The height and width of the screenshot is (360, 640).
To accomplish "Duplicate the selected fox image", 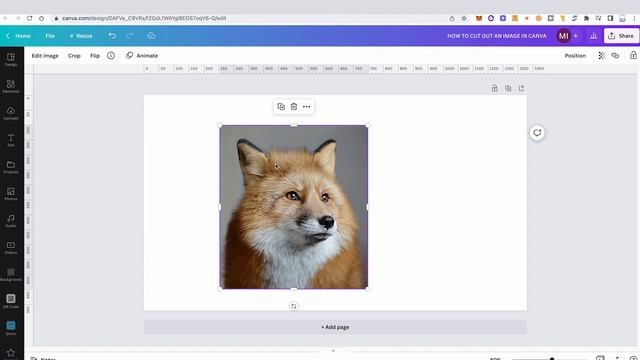I will pyautogui.click(x=281, y=107).
